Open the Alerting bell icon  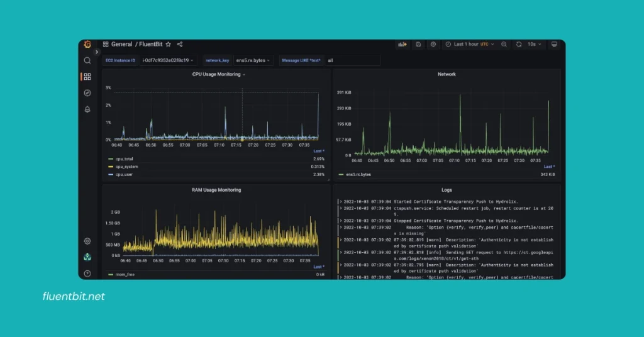87,109
